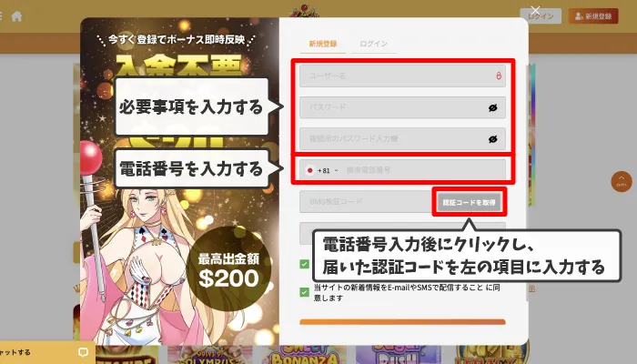
Task: Click the round scroll-to-top arrow button
Action: 622,182
